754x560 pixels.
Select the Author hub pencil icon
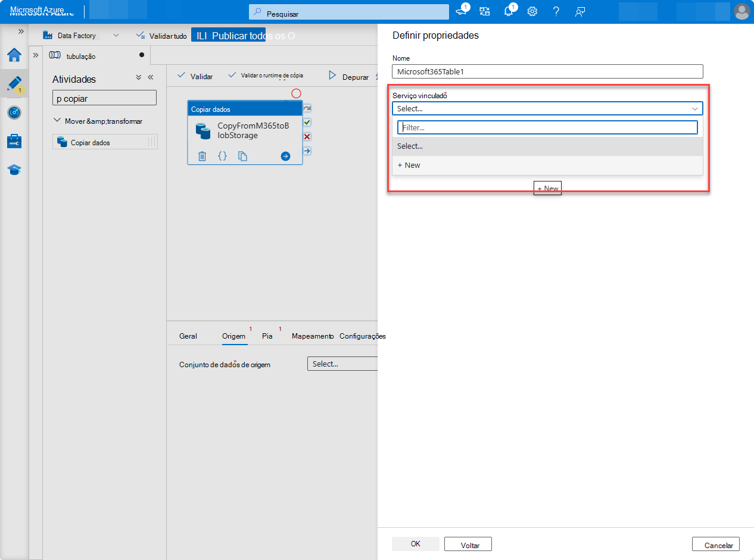[14, 84]
